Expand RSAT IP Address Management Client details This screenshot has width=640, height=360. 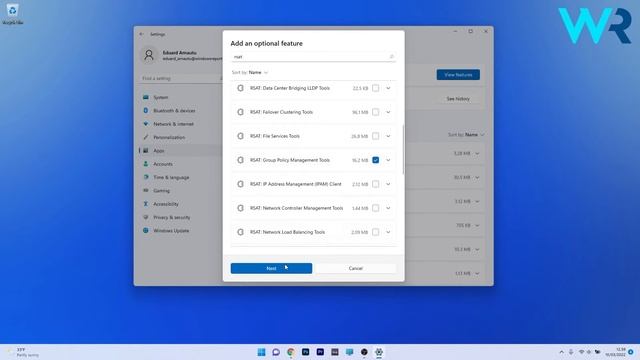coord(388,184)
